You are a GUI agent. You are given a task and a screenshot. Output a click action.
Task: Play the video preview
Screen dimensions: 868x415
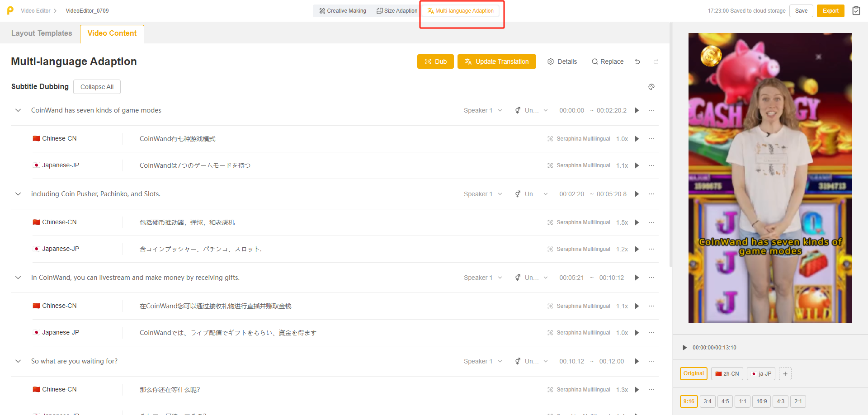[x=684, y=348]
